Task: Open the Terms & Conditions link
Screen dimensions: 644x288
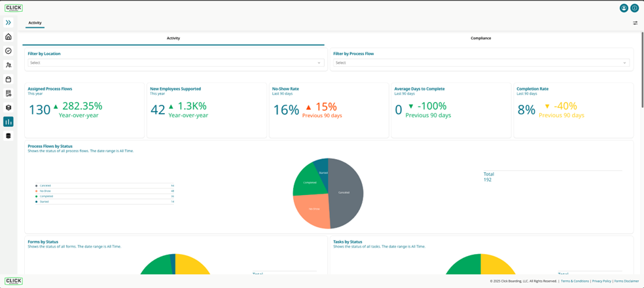Action: pyautogui.click(x=575, y=281)
